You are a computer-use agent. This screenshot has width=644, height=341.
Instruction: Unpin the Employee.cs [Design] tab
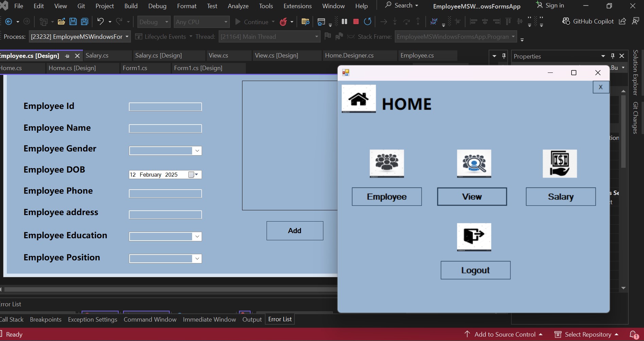click(x=67, y=56)
